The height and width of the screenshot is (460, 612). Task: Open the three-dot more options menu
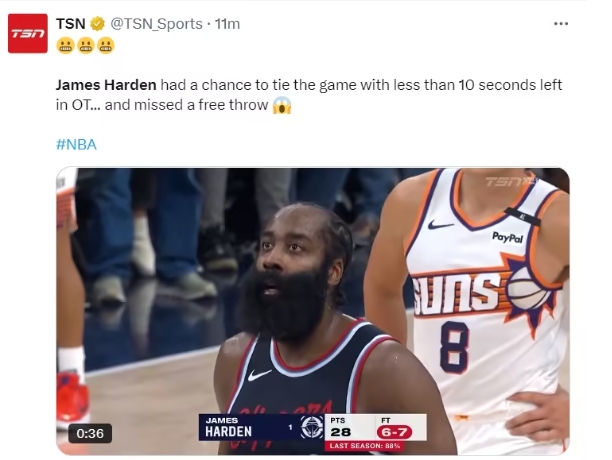point(561,24)
